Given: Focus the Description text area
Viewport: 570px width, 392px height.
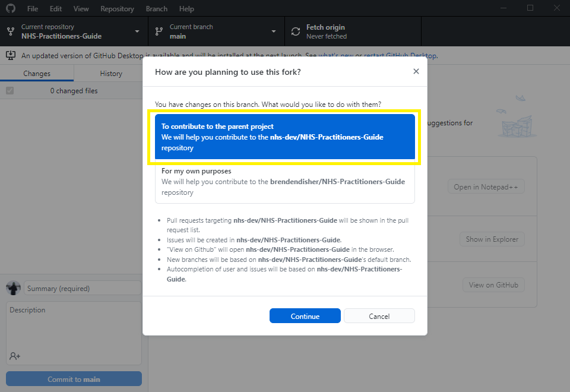Looking at the screenshot, I should [74, 333].
